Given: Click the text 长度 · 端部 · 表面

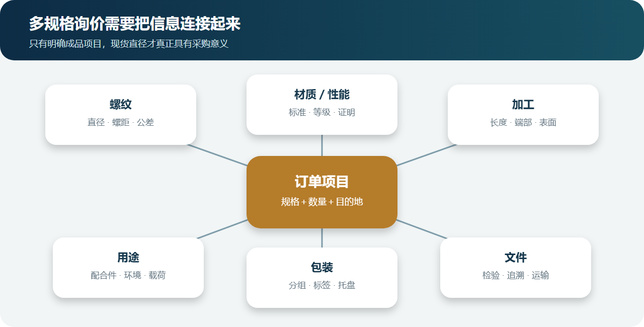Looking at the screenshot, I should pyautogui.click(x=523, y=122).
